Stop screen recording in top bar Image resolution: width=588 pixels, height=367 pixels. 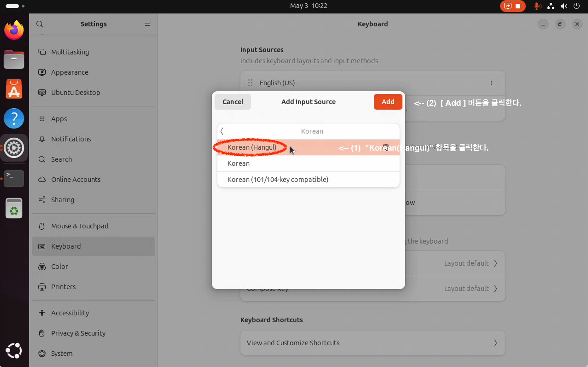pos(518,6)
